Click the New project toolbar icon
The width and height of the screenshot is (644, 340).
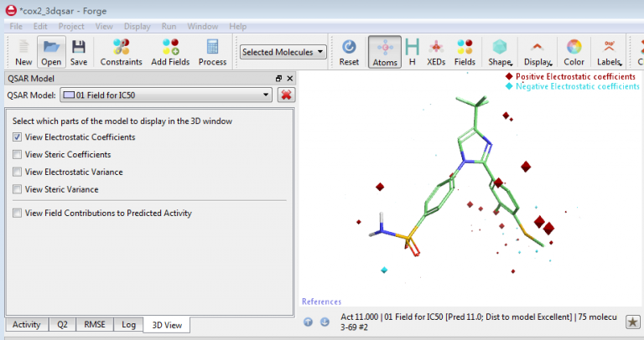(x=23, y=52)
